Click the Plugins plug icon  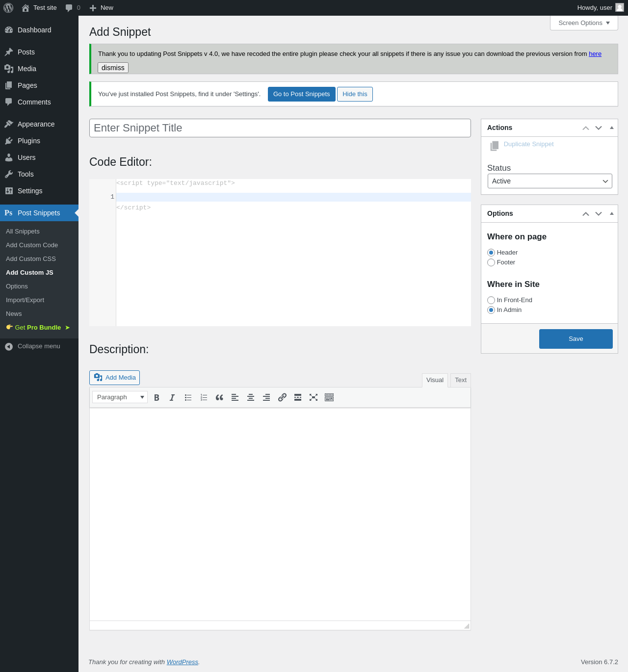9,141
